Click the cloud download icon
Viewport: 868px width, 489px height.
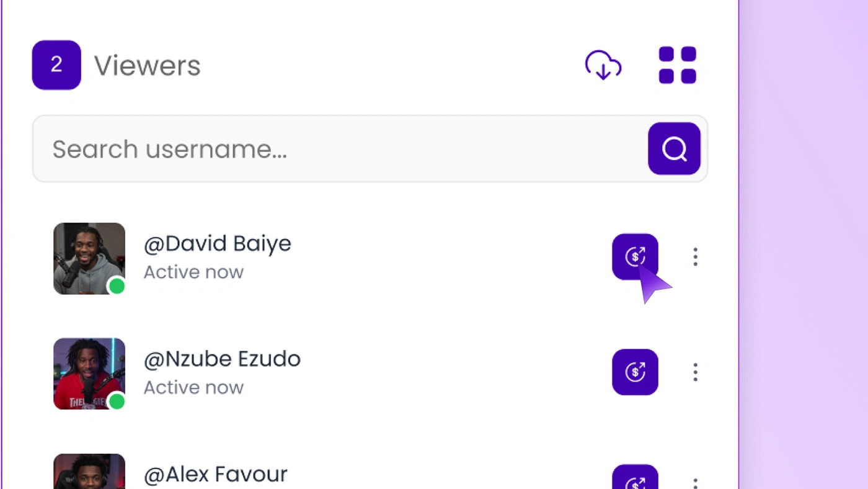point(603,65)
